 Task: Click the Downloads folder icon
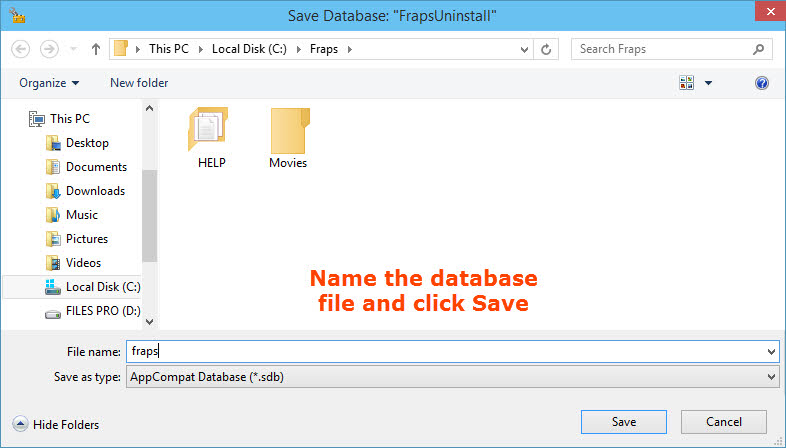click(x=53, y=191)
